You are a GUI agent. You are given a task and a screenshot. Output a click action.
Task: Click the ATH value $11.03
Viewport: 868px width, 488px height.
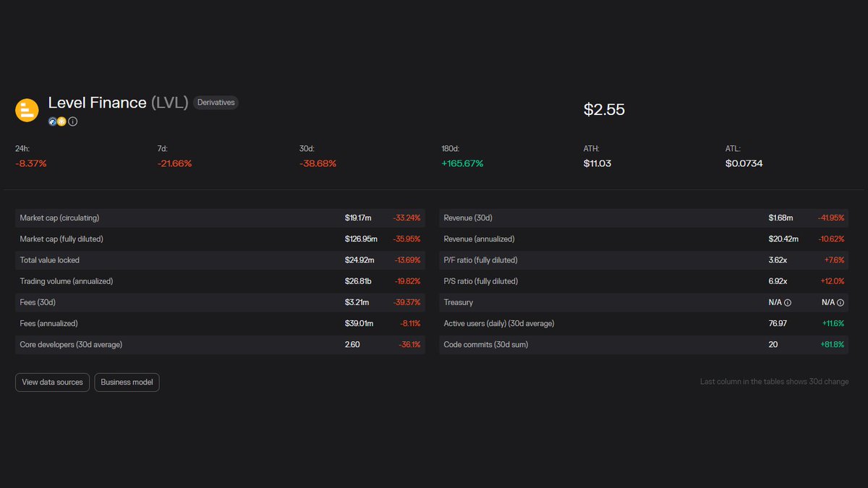(x=597, y=163)
